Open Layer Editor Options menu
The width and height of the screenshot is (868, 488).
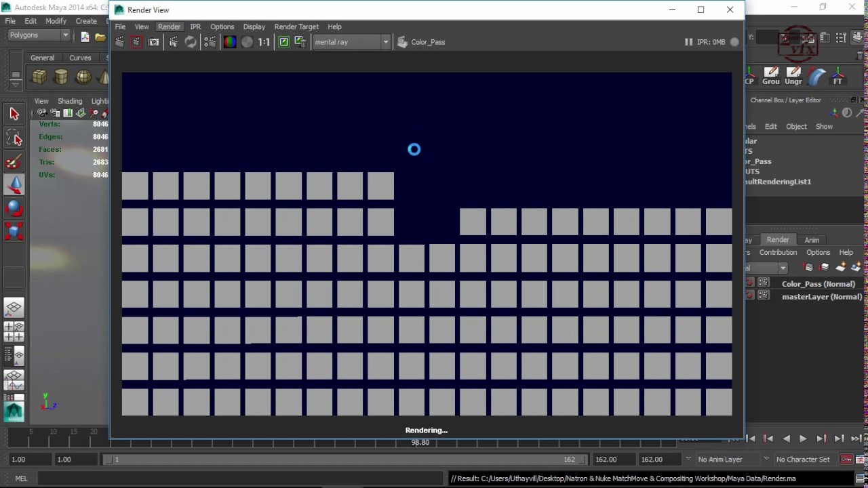[818, 252]
